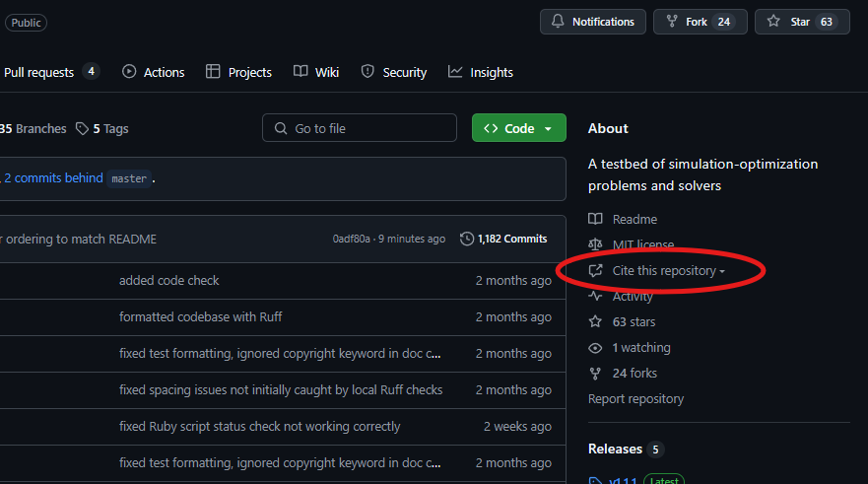Click the Actions play-circle icon
This screenshot has height=484, width=868.
[129, 71]
